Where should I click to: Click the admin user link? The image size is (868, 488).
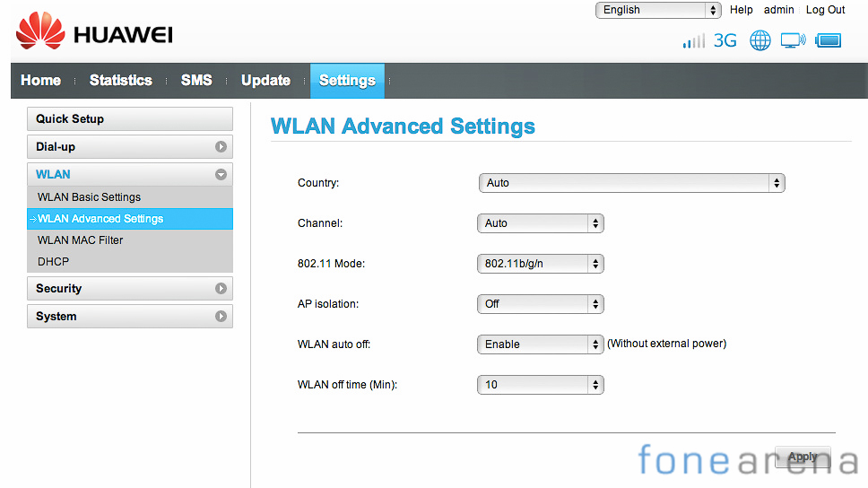click(779, 10)
